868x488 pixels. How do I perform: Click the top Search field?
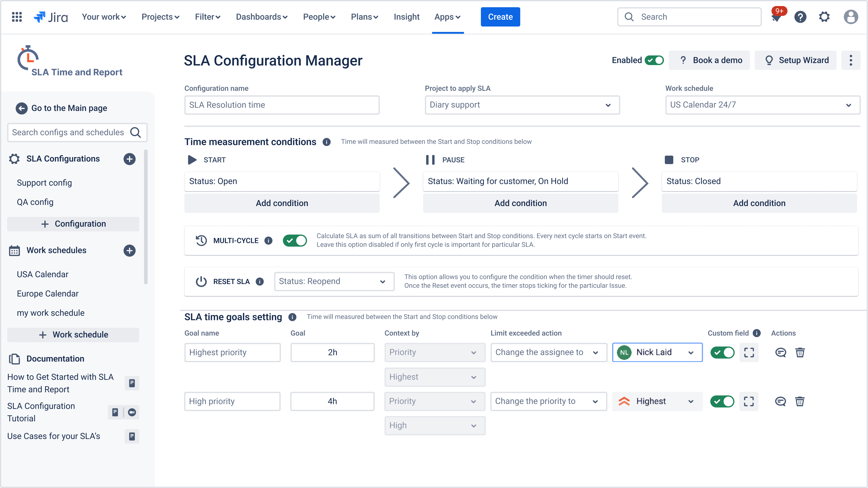coord(689,17)
